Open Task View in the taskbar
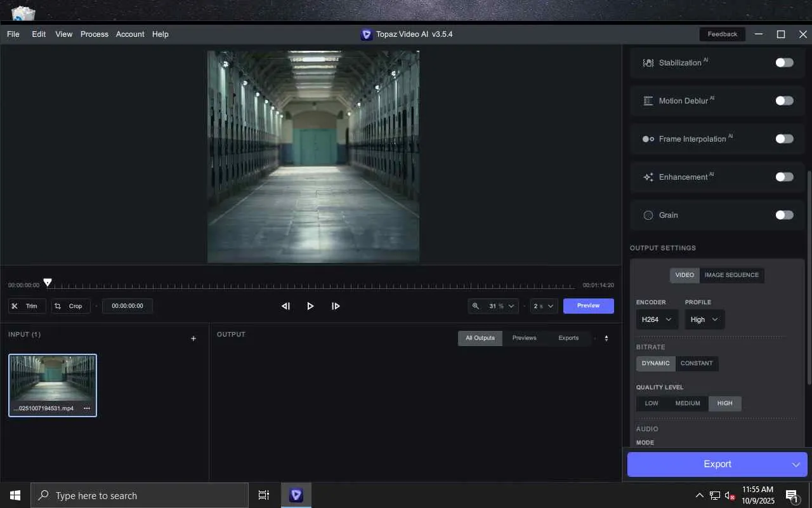The height and width of the screenshot is (508, 812). tap(264, 495)
